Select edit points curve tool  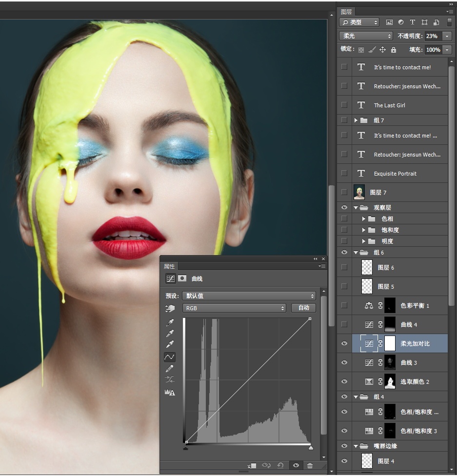(169, 357)
